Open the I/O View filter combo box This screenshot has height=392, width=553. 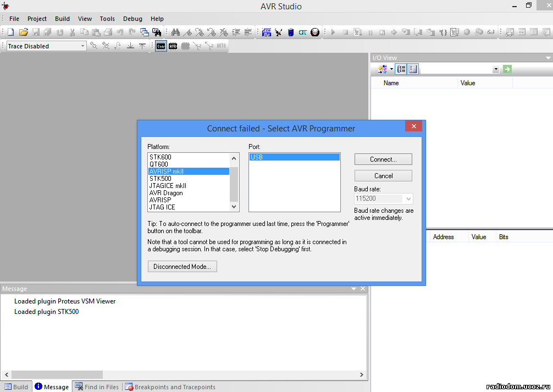[460, 69]
